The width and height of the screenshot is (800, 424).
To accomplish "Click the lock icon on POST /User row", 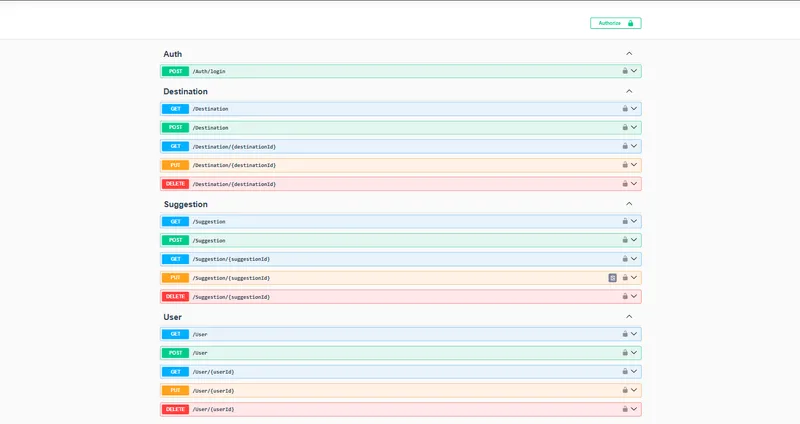I will coord(624,353).
